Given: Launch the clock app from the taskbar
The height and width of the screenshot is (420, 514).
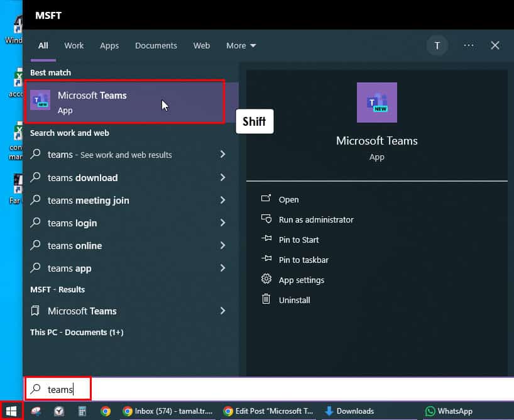Looking at the screenshot, I should [59, 411].
